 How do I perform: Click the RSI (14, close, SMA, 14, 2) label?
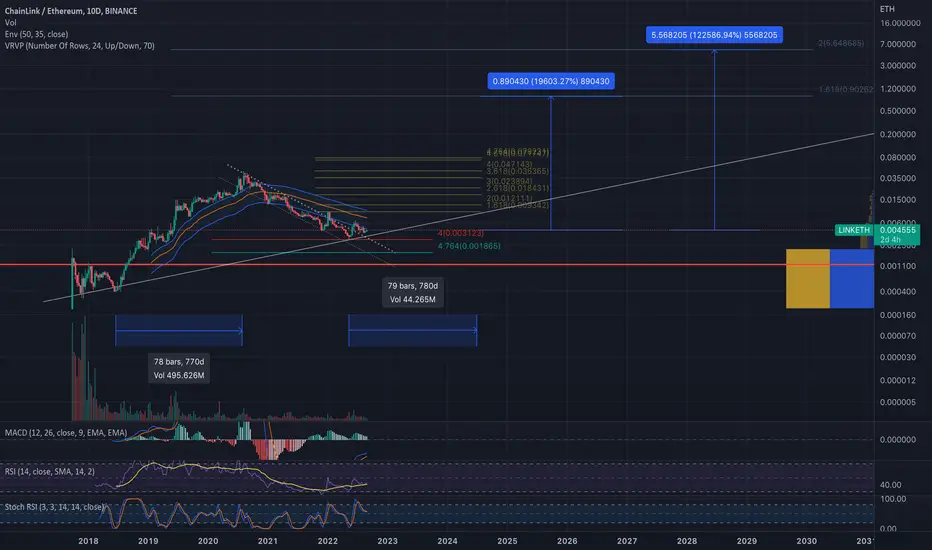coord(49,471)
